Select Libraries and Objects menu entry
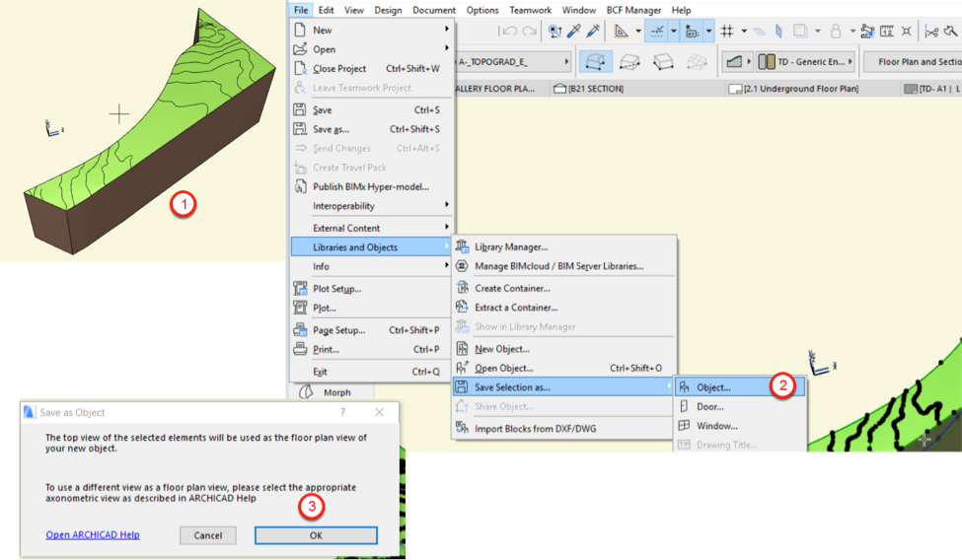Image resolution: width=962 pixels, height=560 pixels. click(x=372, y=247)
